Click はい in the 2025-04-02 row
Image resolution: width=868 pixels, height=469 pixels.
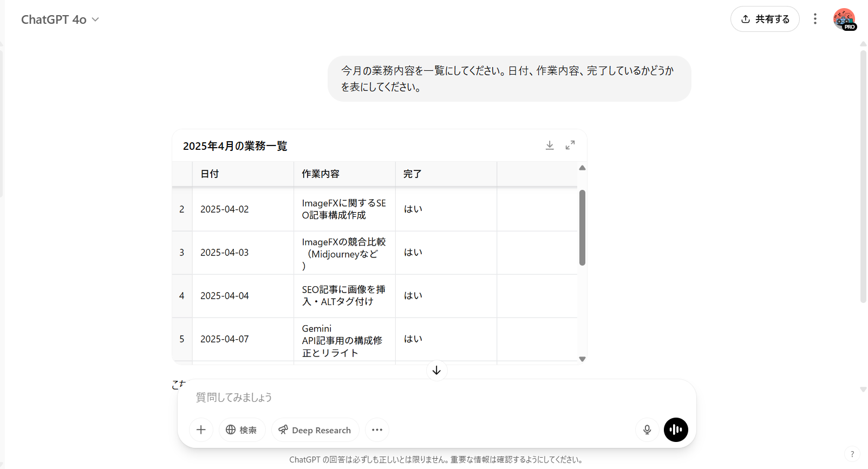coord(446,209)
